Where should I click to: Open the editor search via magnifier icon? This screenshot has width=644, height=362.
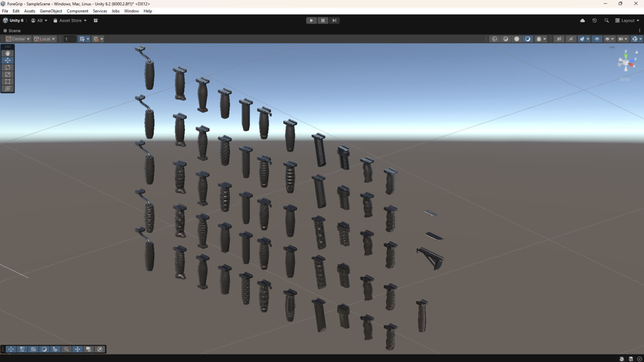point(607,20)
